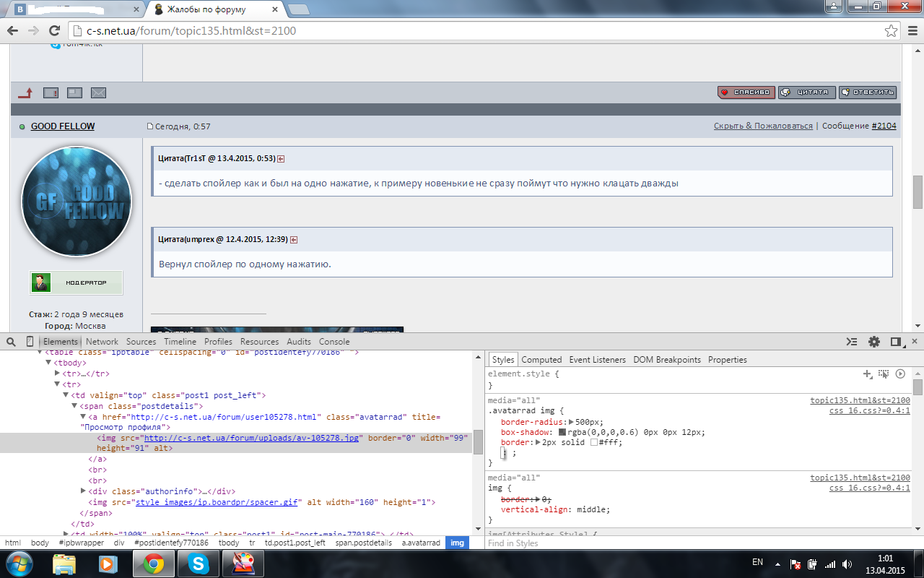Expand border-radius property triangle
Viewport: 924px width, 578px height.
[x=572, y=422]
